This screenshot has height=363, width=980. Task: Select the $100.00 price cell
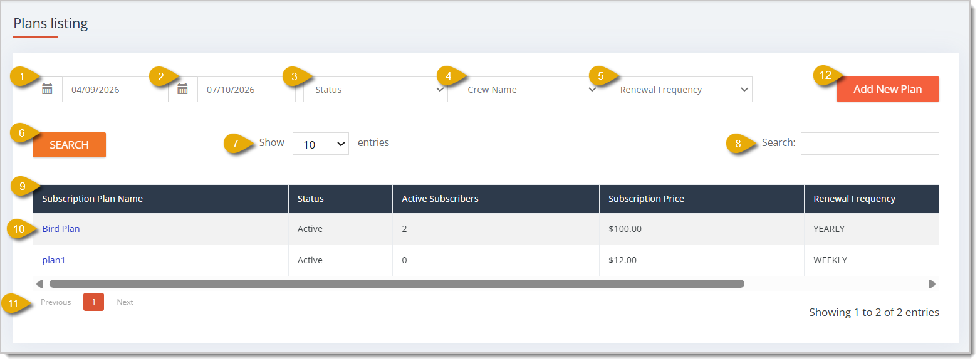point(702,229)
